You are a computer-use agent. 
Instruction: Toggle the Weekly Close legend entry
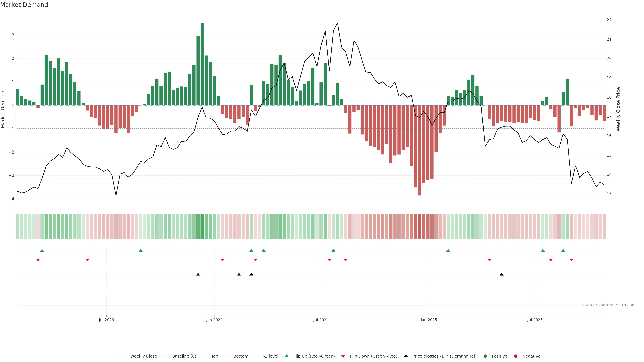144,356
